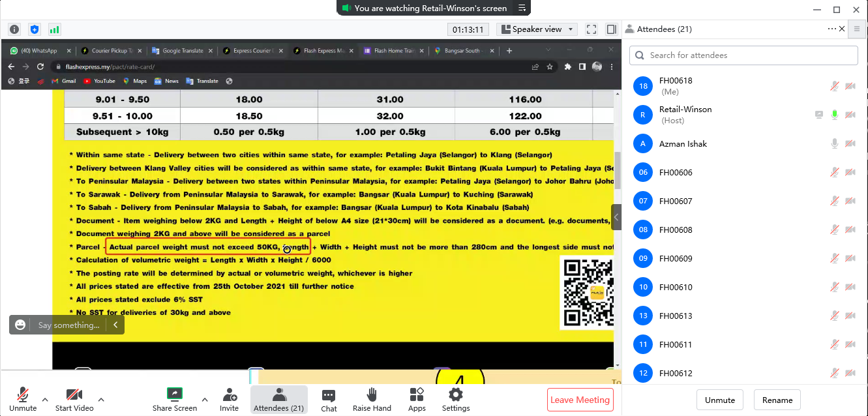Toggle the Attendees (21) panel button in the bottom toolbar
This screenshot has height=416, width=868.
pos(279,400)
